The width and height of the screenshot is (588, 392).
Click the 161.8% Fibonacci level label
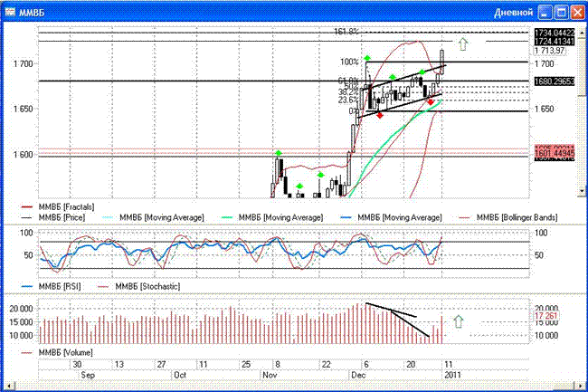(346, 32)
